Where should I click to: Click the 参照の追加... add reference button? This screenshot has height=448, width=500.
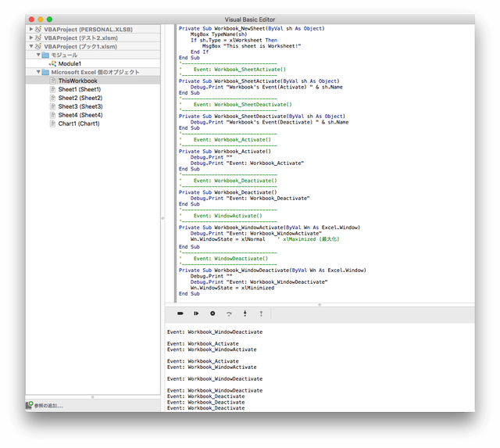pos(45,406)
